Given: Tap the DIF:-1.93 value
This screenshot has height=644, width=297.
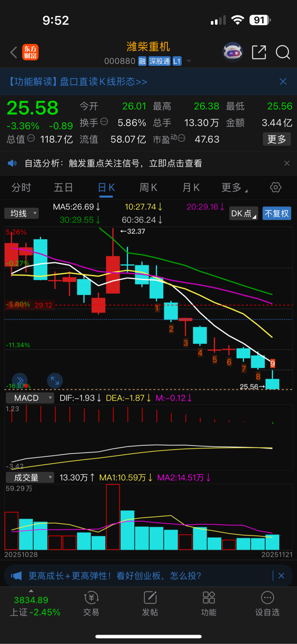Looking at the screenshot, I should pyautogui.click(x=80, y=398).
